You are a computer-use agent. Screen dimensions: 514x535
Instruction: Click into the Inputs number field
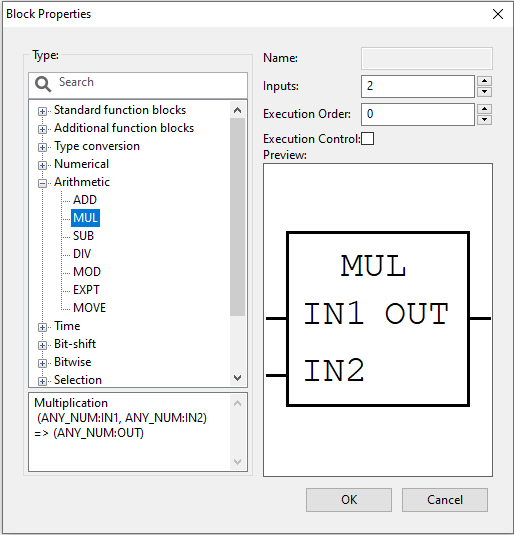point(418,86)
